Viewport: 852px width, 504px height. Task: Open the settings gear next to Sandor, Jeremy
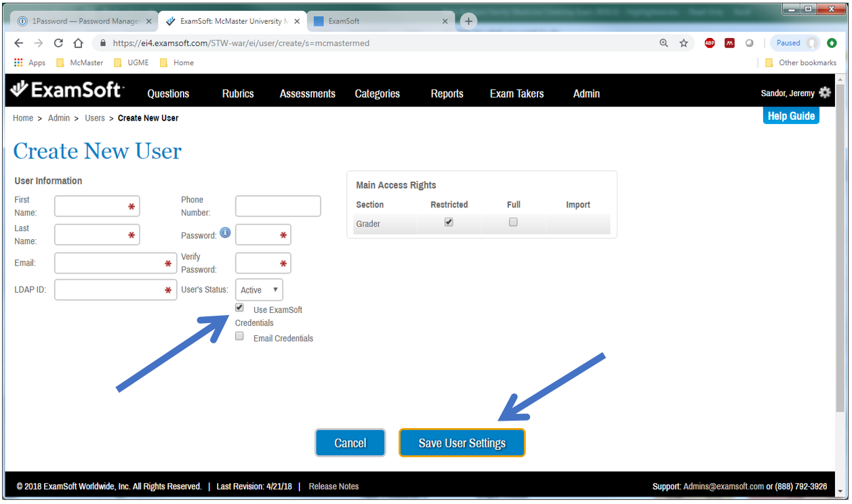(x=825, y=93)
